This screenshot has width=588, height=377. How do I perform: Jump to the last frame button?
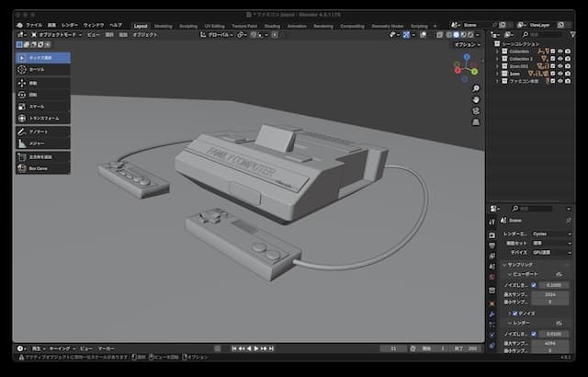click(x=272, y=348)
